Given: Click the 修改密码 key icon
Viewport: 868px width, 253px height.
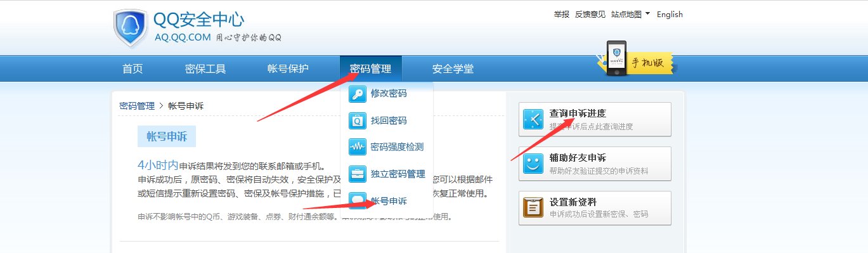Looking at the screenshot, I should tap(358, 94).
